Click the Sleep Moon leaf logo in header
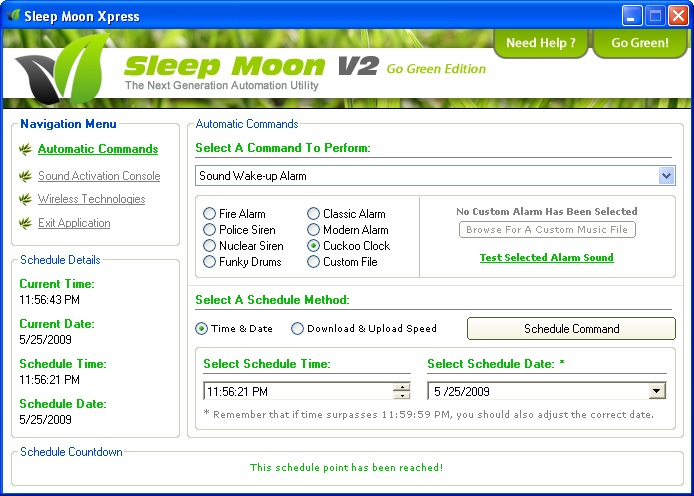This screenshot has height=496, width=694. pos(63,69)
